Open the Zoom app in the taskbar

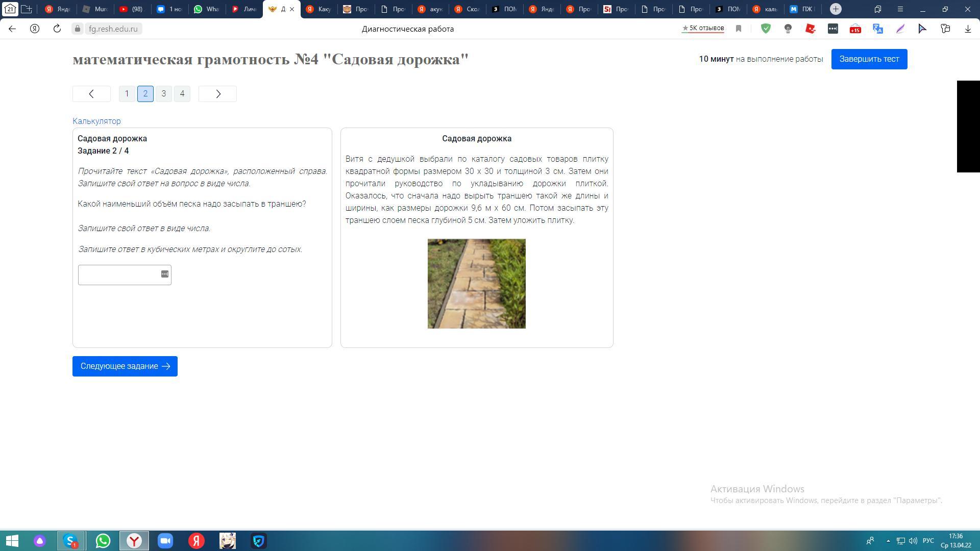tap(165, 541)
